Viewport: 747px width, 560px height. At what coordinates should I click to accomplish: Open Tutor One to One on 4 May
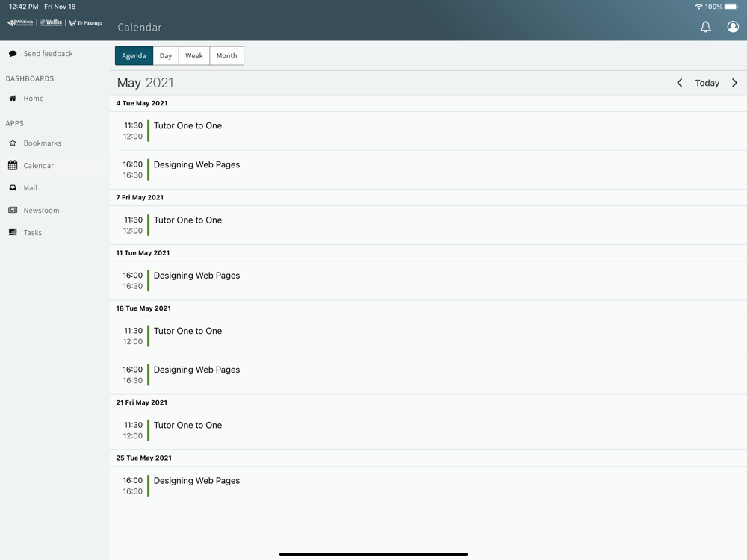click(x=428, y=131)
